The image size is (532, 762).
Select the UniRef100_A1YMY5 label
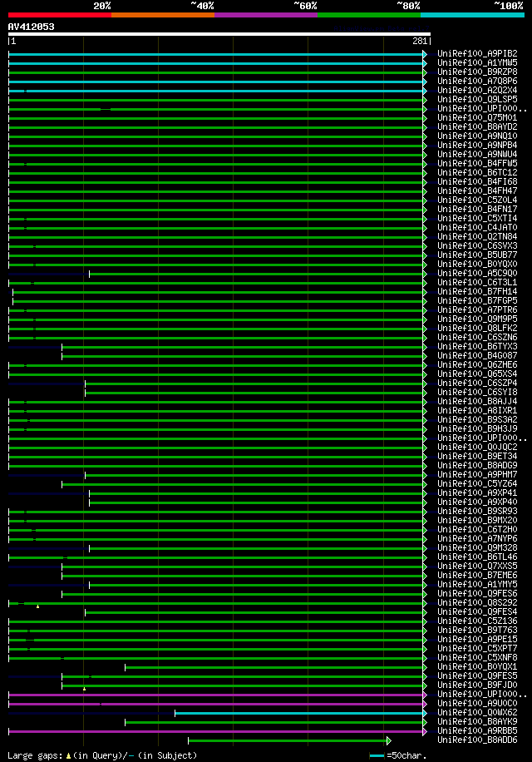point(477,585)
